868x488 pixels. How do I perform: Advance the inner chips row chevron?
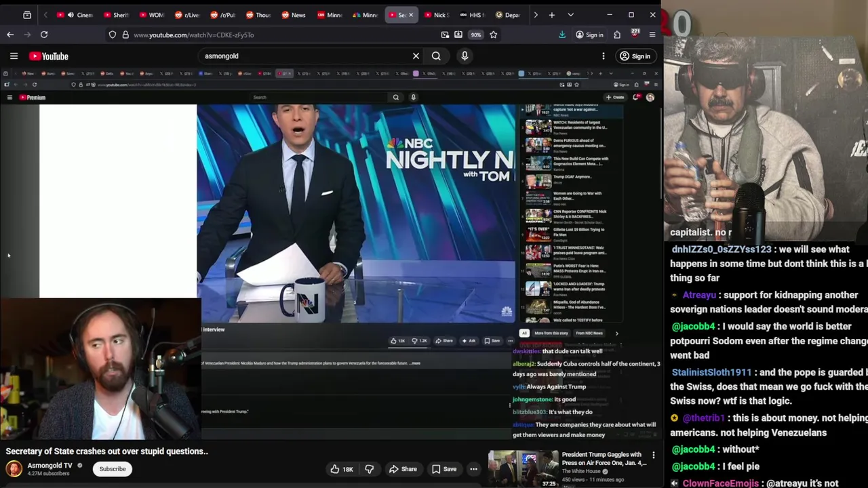[x=616, y=333]
